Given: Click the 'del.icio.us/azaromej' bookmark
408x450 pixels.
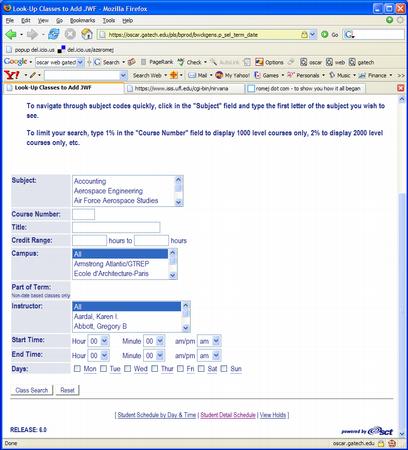Looking at the screenshot, I should pyautogui.click(x=86, y=50).
